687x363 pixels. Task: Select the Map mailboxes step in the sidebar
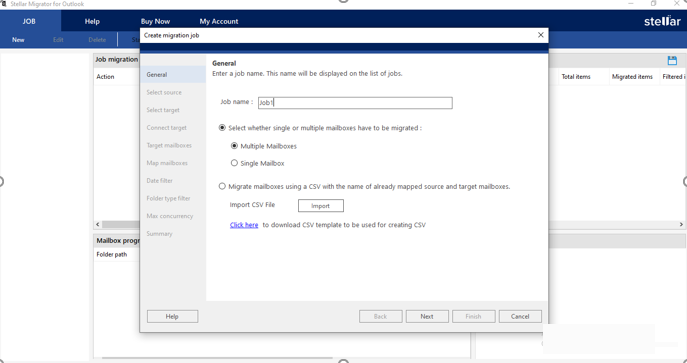(167, 163)
